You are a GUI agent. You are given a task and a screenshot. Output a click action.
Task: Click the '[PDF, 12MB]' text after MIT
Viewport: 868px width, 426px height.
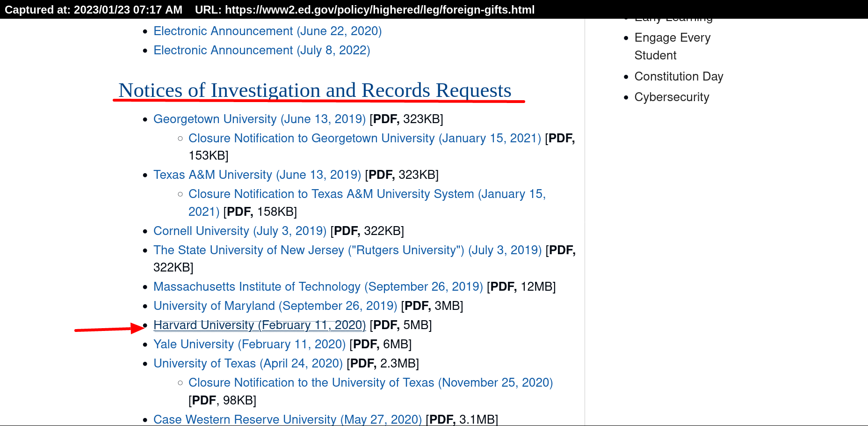(521, 286)
